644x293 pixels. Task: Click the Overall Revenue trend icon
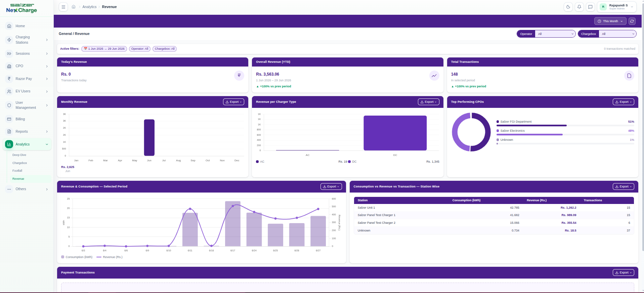[434, 76]
